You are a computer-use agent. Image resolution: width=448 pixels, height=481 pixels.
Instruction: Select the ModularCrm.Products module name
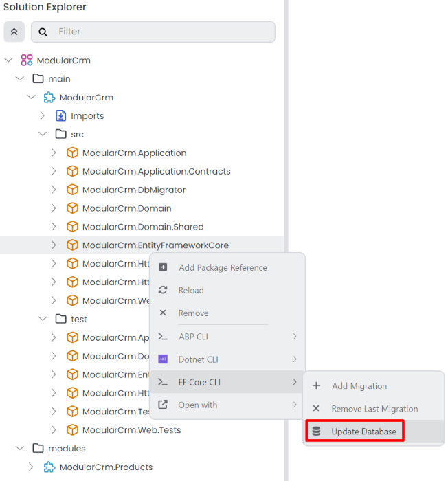point(107,467)
